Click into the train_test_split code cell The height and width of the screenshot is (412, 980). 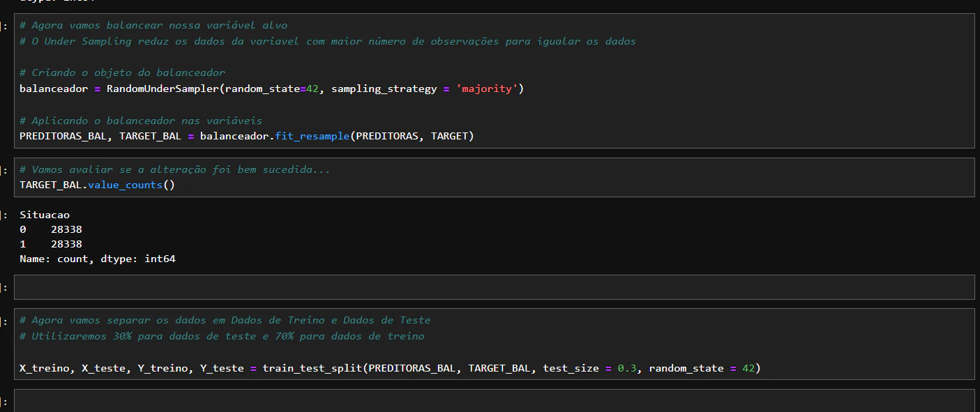(x=494, y=344)
